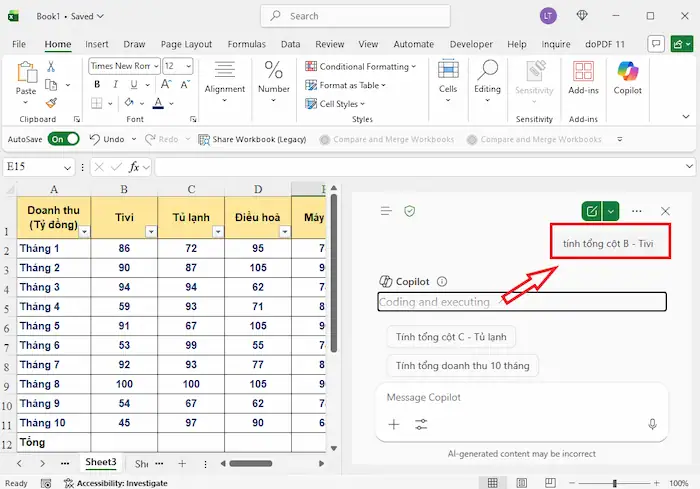Viewport: 700px width, 489px height.
Task: Open the Formulas ribbon tab
Action: (246, 44)
